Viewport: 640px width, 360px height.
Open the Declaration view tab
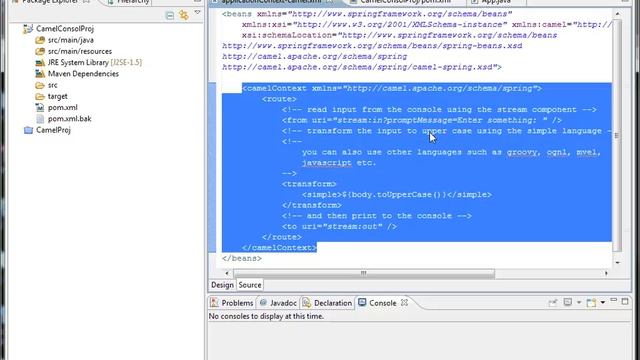click(x=327, y=303)
